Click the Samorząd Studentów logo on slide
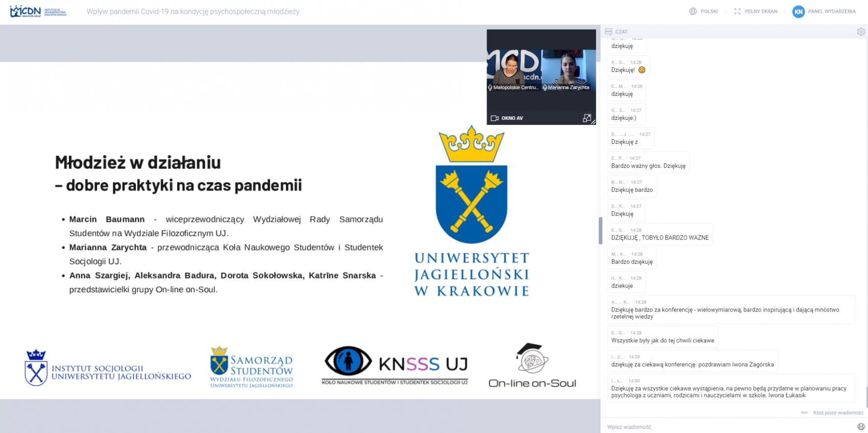Screen dimensions: 868x433 point(252,367)
